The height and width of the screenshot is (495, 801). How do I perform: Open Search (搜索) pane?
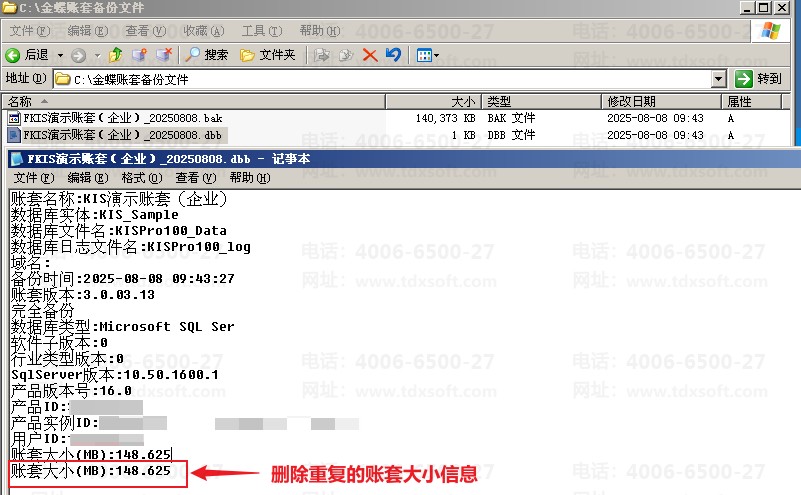(x=206, y=55)
